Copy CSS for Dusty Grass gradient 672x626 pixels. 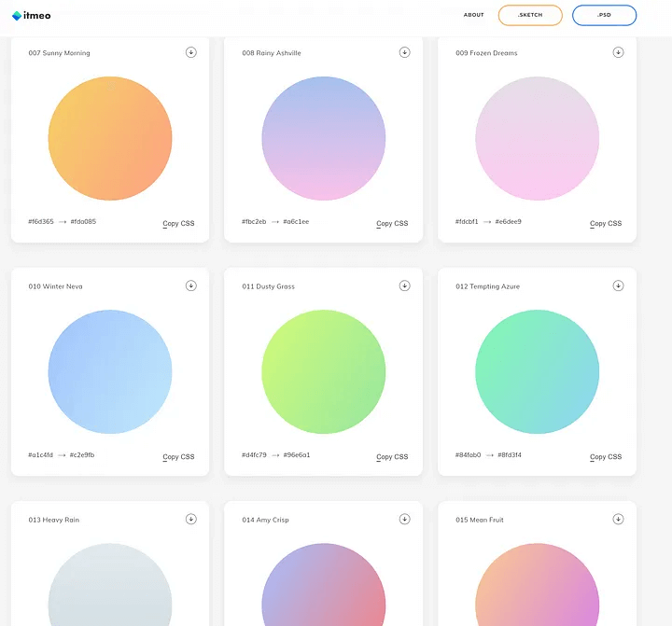(x=392, y=457)
